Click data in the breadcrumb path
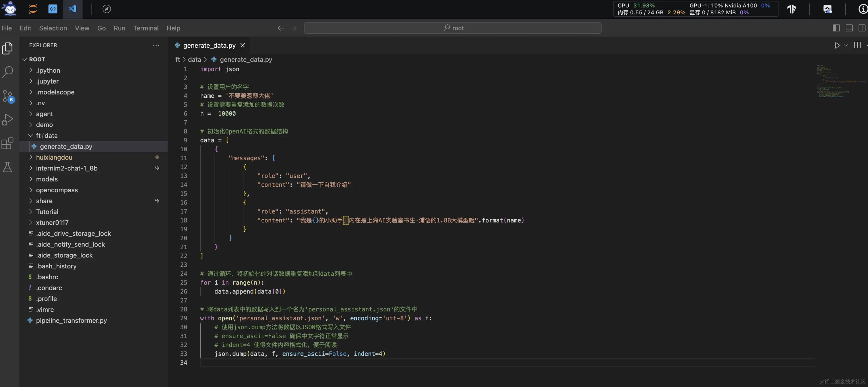The image size is (868, 387). click(x=194, y=59)
